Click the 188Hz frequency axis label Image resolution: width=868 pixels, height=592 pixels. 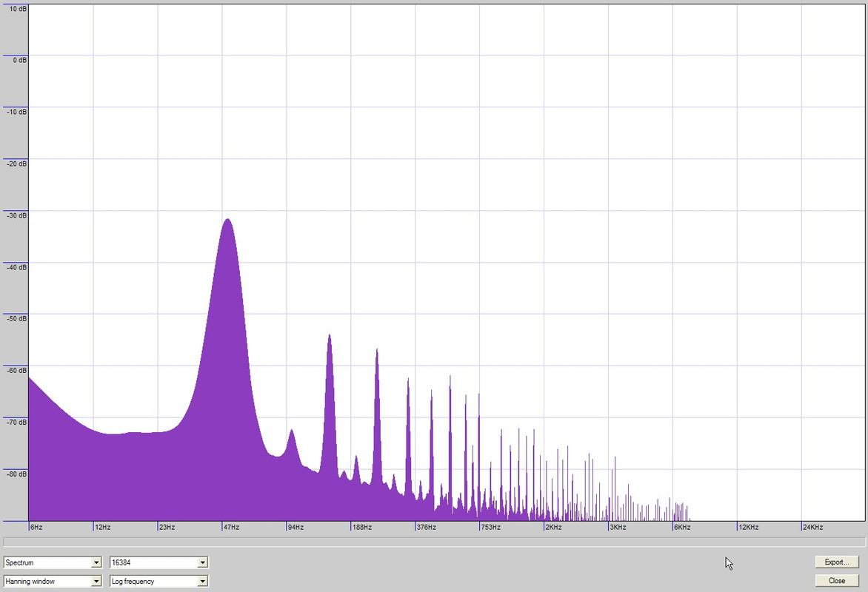(x=362, y=528)
